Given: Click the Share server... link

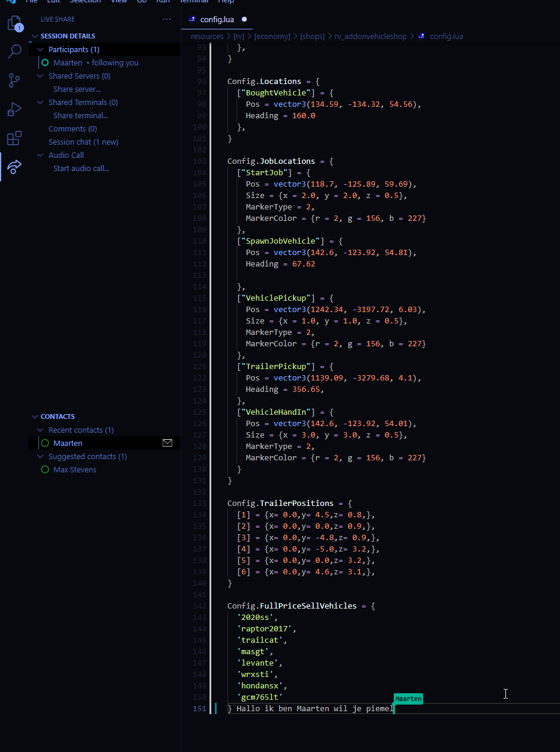Looking at the screenshot, I should [77, 89].
